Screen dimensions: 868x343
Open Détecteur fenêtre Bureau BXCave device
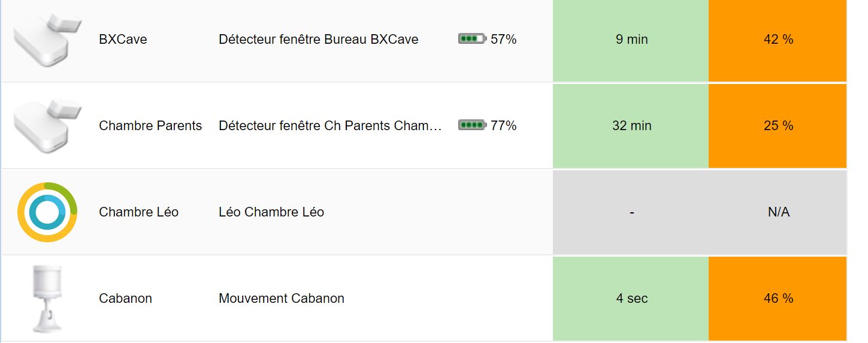click(x=318, y=40)
